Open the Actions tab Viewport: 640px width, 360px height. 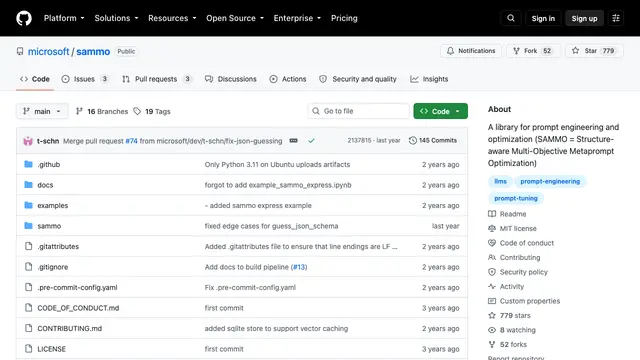pos(288,79)
